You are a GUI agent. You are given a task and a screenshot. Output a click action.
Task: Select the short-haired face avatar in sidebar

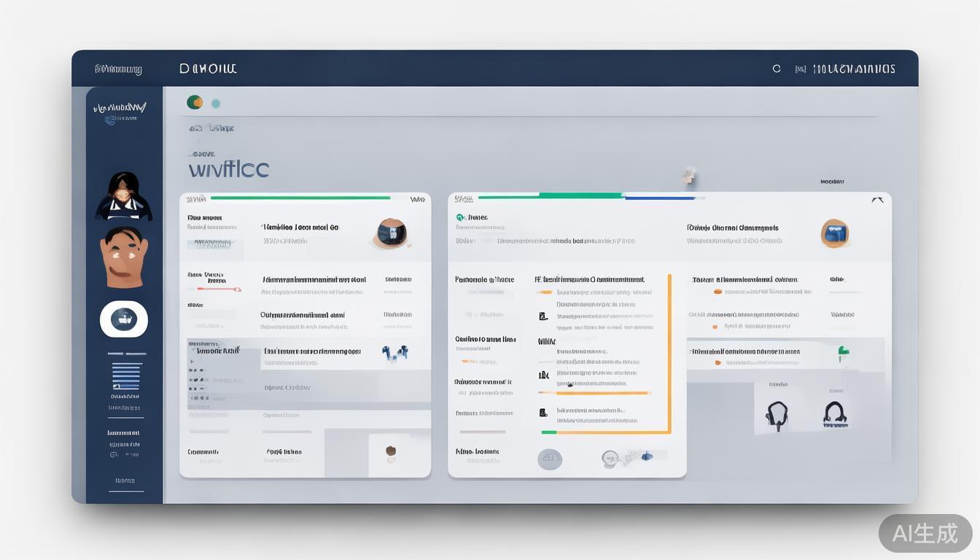(123, 256)
